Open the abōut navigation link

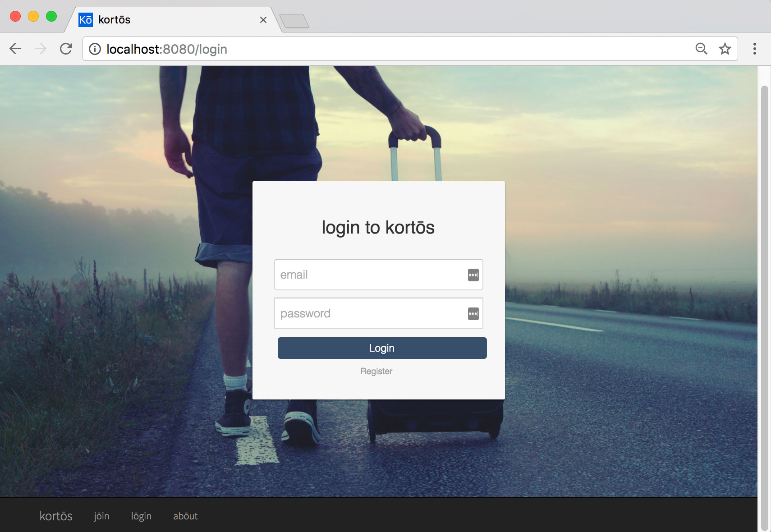[x=185, y=516]
